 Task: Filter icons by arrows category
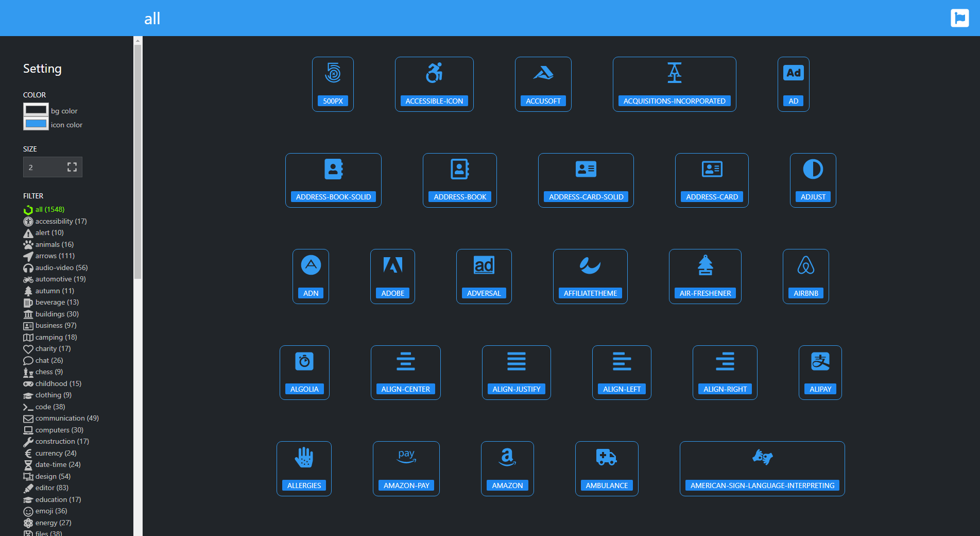tap(55, 256)
